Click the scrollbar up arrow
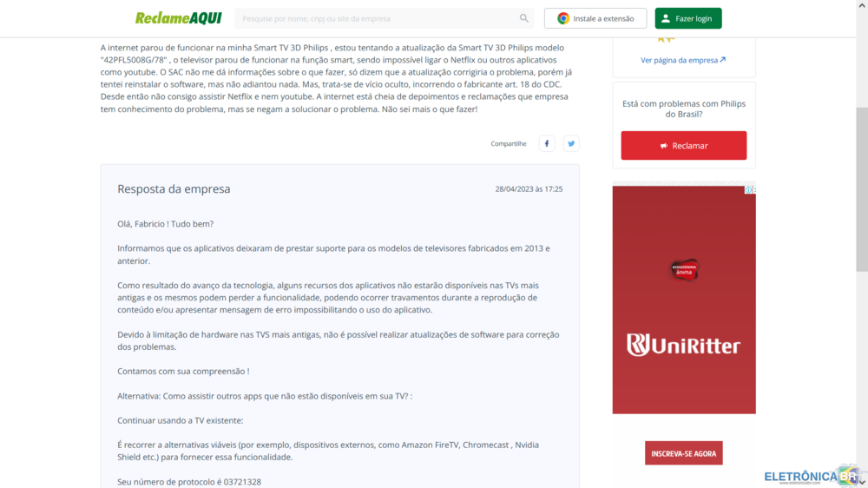The image size is (868, 488). [862, 5]
